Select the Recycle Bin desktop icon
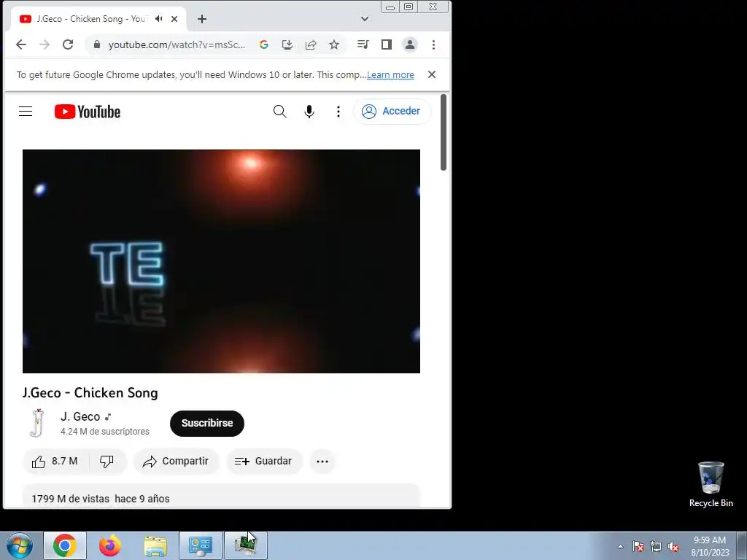The width and height of the screenshot is (747, 560). [x=711, y=484]
